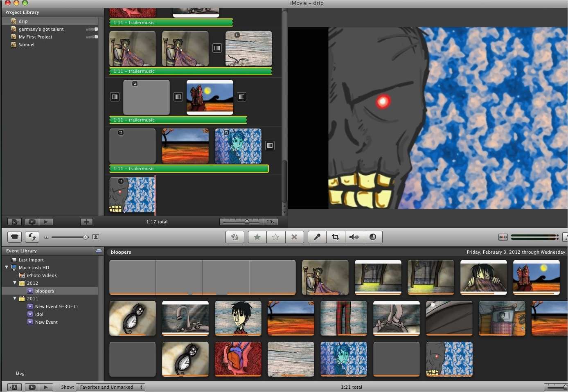Collapse the 2012 events folder

(15, 283)
